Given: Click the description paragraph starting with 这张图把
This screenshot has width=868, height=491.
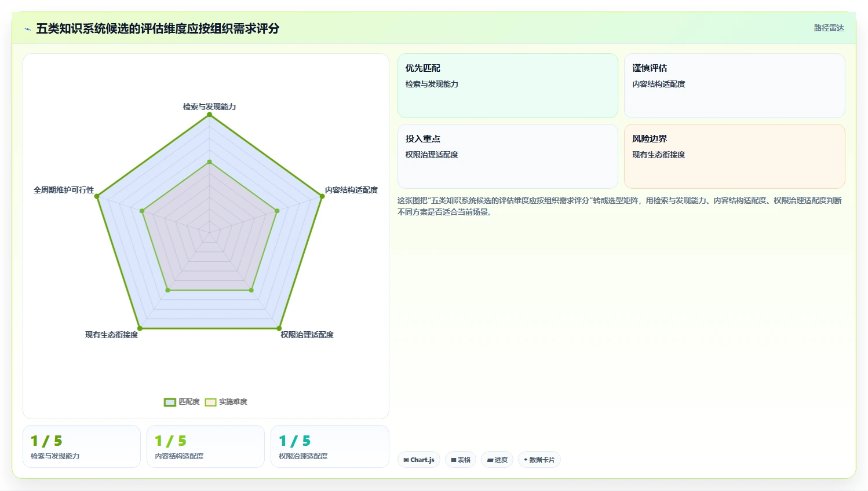Looking at the screenshot, I should pos(619,206).
